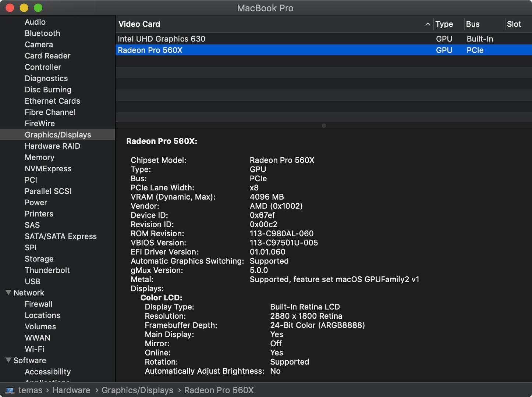532x397 pixels.
Task: Click the laptop icon in the path bar
Action: pyautogui.click(x=10, y=390)
